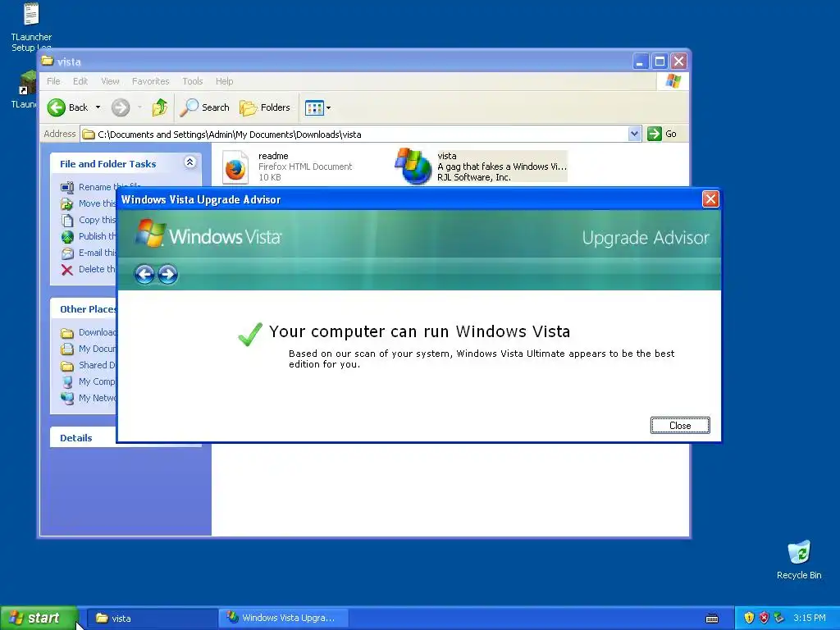840x630 pixels.
Task: Switch to vista folder taskbar button
Action: click(151, 619)
